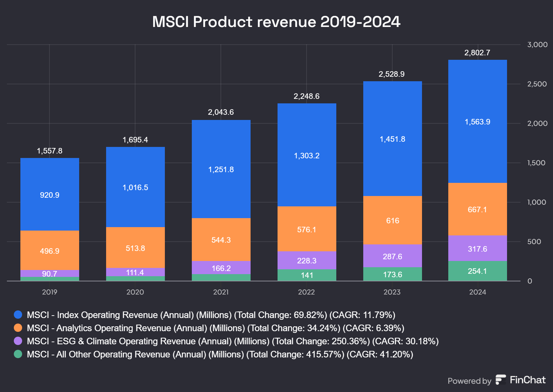This screenshot has width=553, height=392.
Task: Select the 496.9 orange segment in 2019 bar
Action: point(50,251)
